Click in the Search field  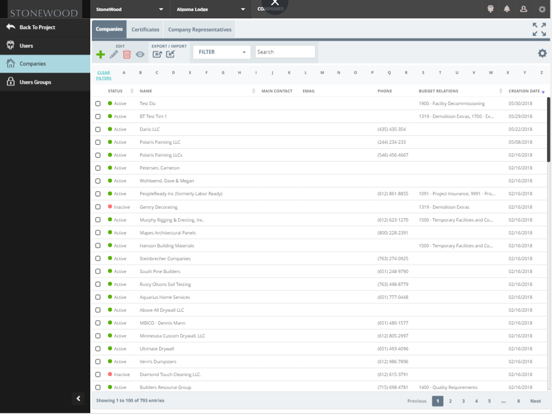(285, 52)
